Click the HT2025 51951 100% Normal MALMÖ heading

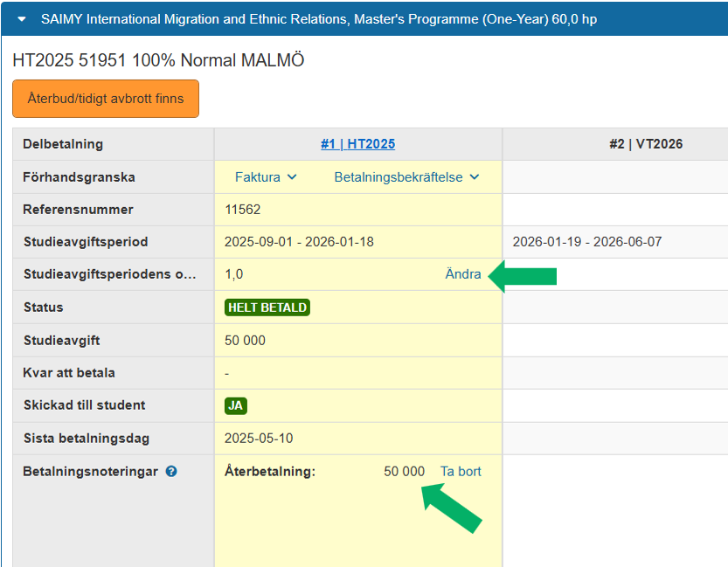(x=158, y=60)
